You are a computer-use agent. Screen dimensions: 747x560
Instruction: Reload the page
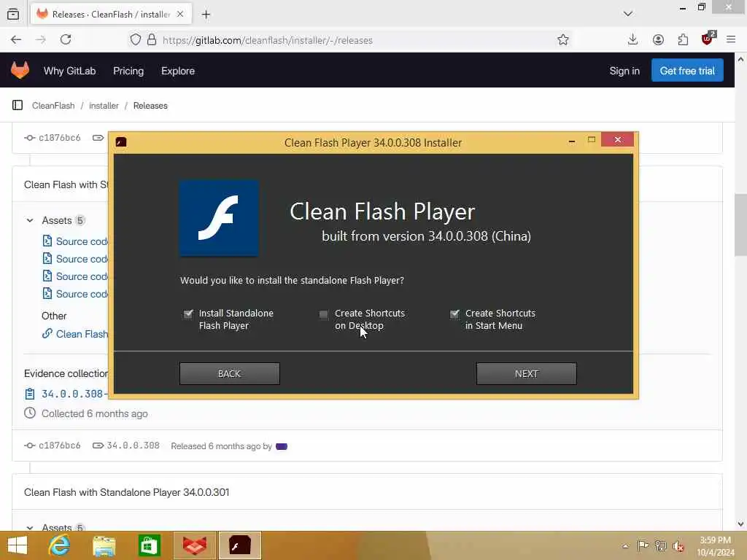point(66,39)
